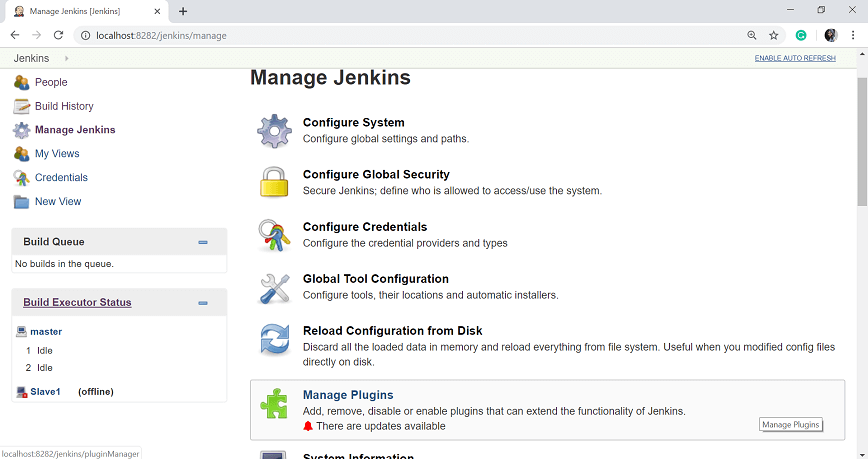Collapse the Build Queue panel

203,243
